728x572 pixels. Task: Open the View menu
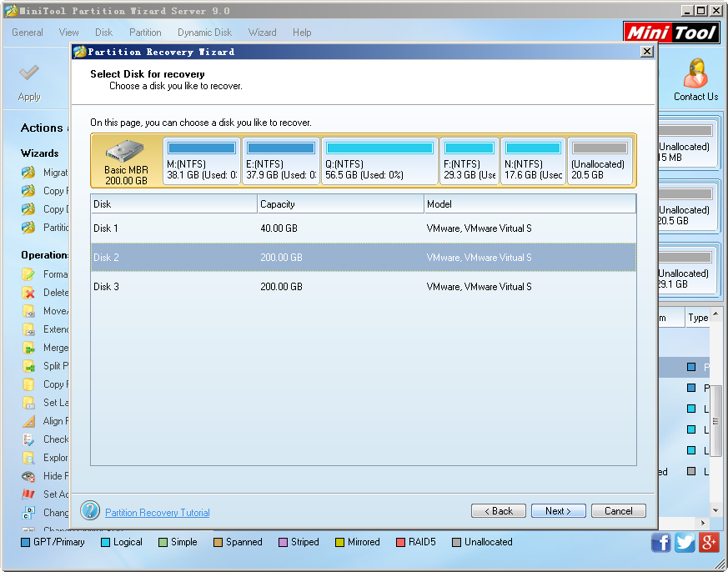(68, 33)
